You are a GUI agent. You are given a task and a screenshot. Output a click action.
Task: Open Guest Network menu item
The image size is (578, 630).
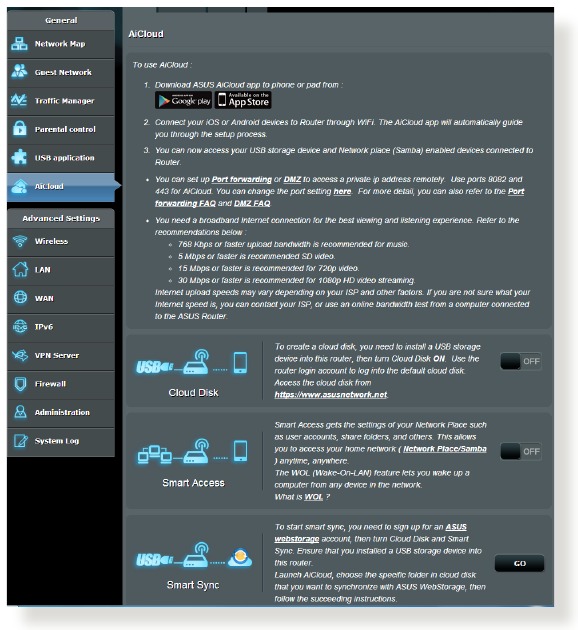(x=61, y=72)
